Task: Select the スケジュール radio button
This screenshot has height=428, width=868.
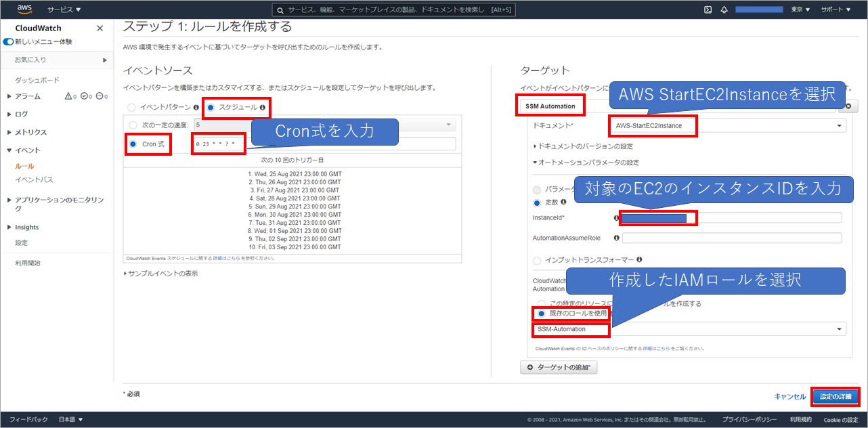Action: pos(211,108)
